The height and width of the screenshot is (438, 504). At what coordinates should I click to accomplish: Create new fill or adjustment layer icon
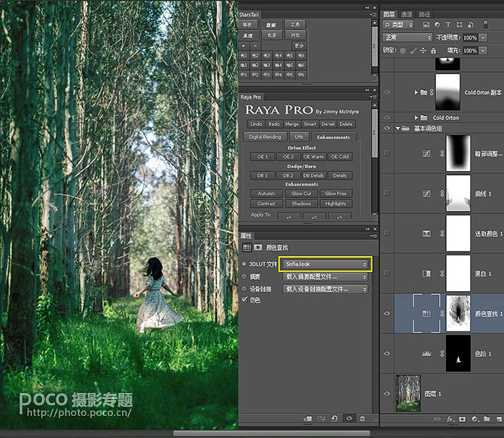coord(474,419)
